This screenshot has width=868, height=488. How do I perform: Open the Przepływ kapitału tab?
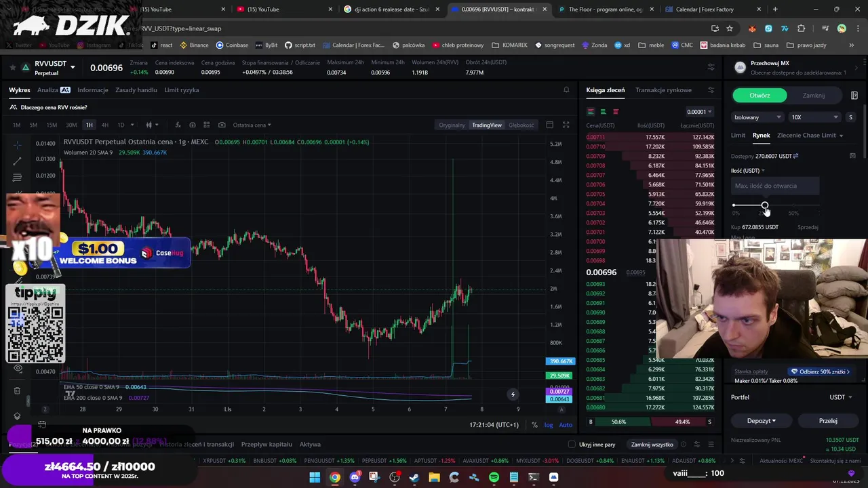point(267,445)
